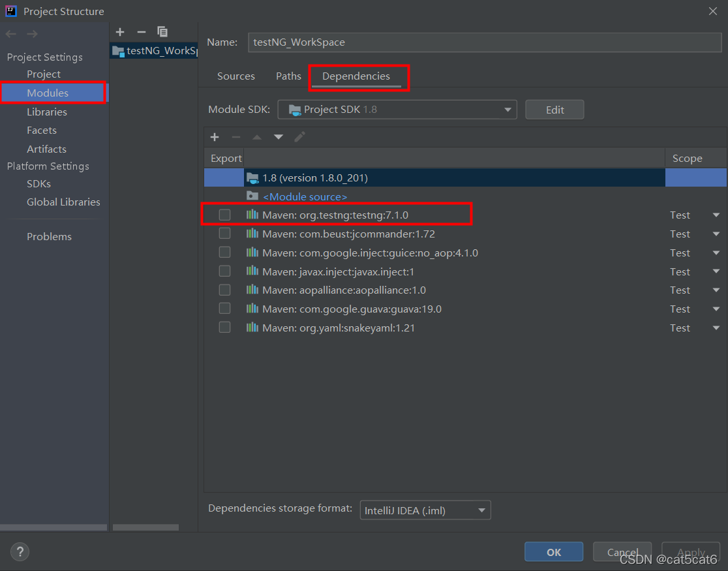
Task: Click the library icon for com.beust:jcommander:1.72
Action: (252, 233)
